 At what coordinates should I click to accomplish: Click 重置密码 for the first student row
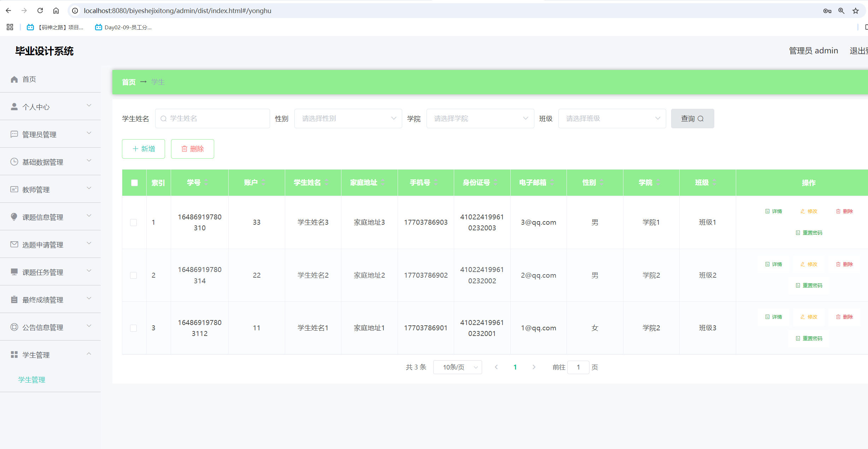point(809,233)
